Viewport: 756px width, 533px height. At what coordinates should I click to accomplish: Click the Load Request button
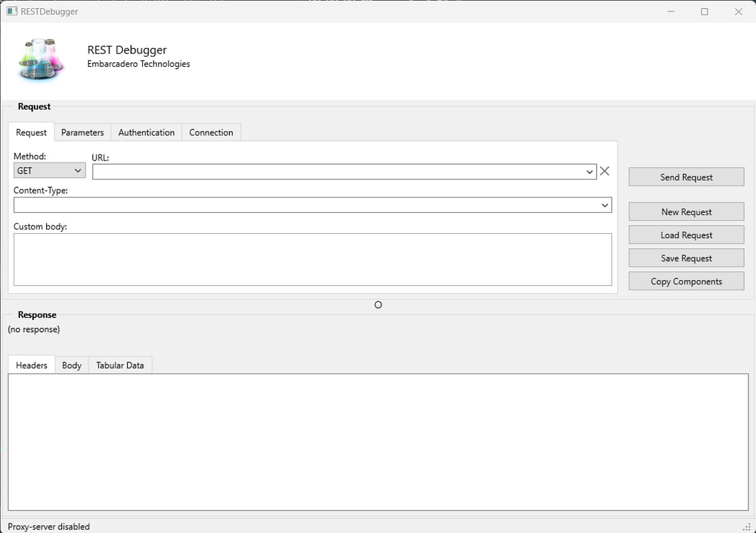686,234
